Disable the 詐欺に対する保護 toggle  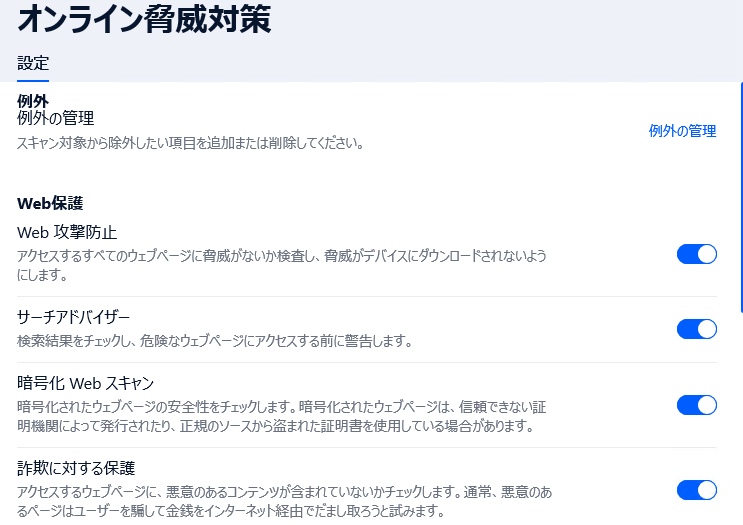[x=697, y=490]
